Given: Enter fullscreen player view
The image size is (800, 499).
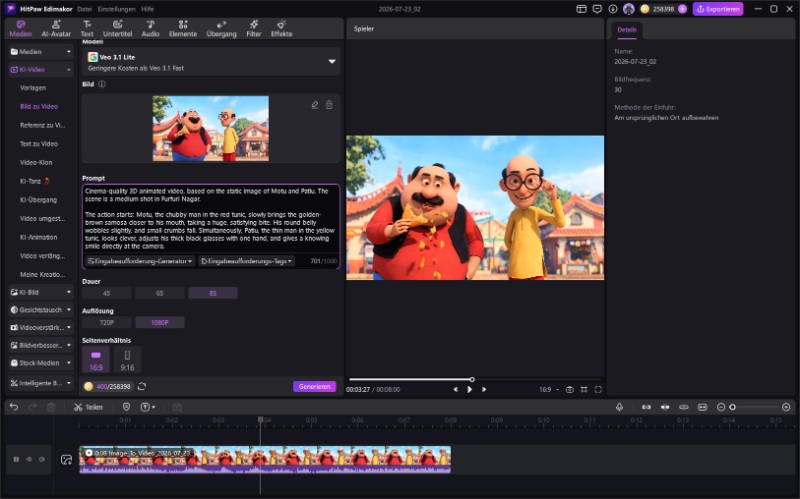Looking at the screenshot, I should coord(598,389).
